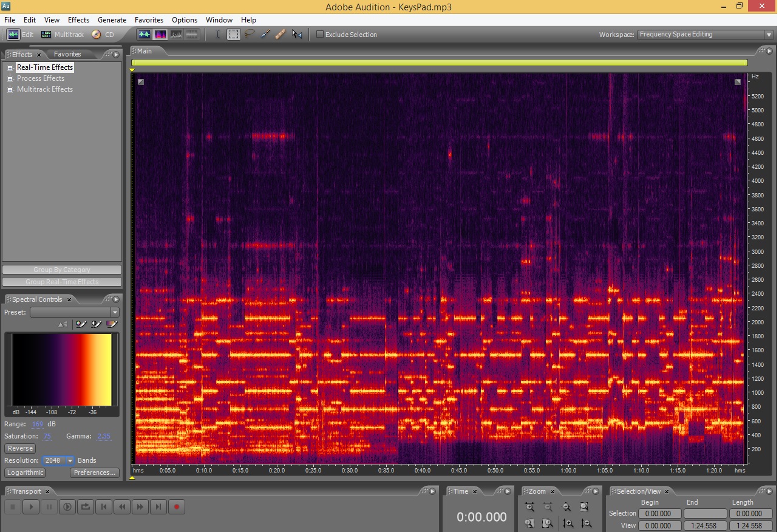Screen dimensions: 779x532
Task: Zoom in to right edge of selection
Action: (x=548, y=523)
